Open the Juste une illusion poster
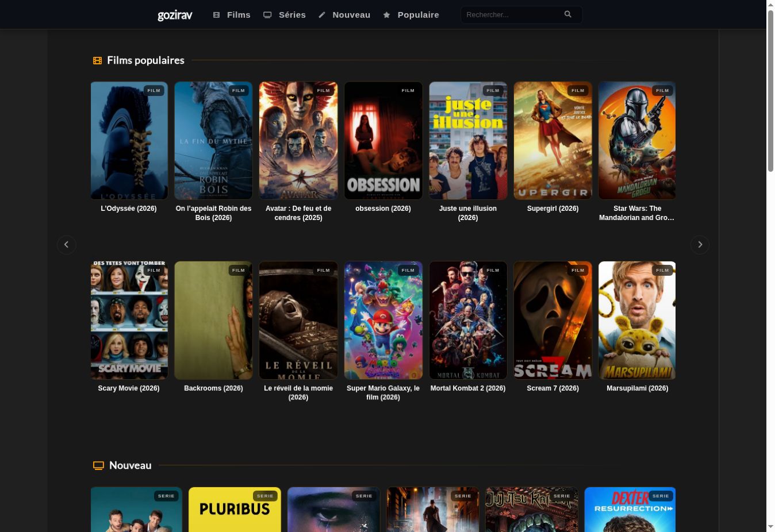 click(x=468, y=141)
